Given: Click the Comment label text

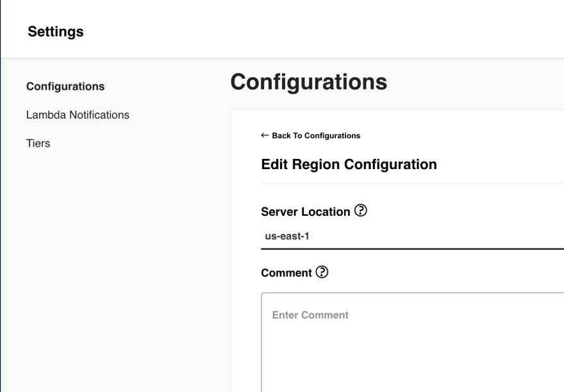Looking at the screenshot, I should (x=286, y=273).
